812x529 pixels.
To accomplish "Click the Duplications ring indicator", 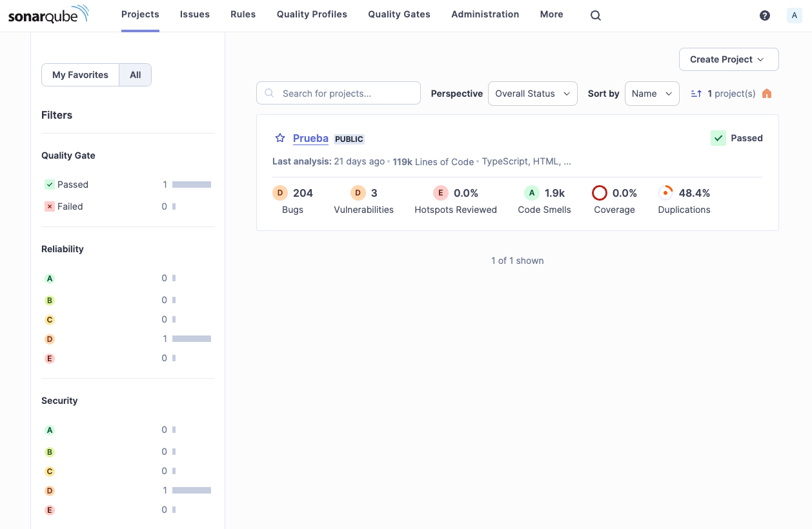I will pos(665,193).
